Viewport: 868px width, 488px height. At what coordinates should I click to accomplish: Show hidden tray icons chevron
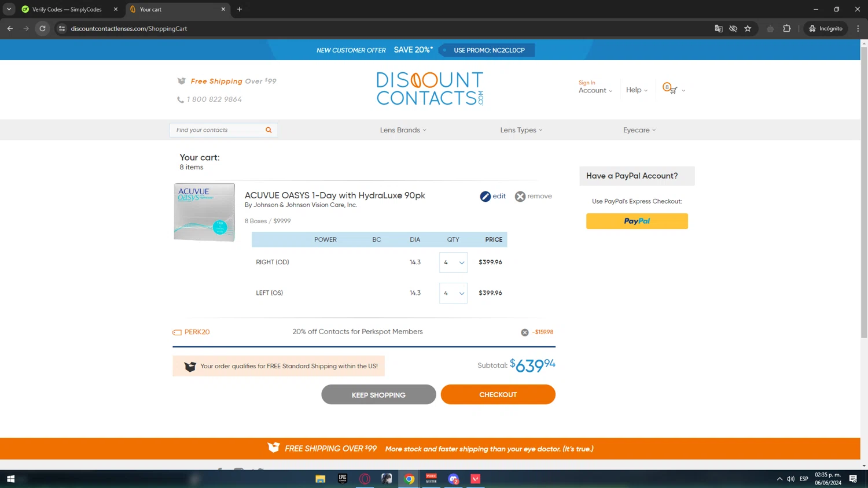pos(779,479)
